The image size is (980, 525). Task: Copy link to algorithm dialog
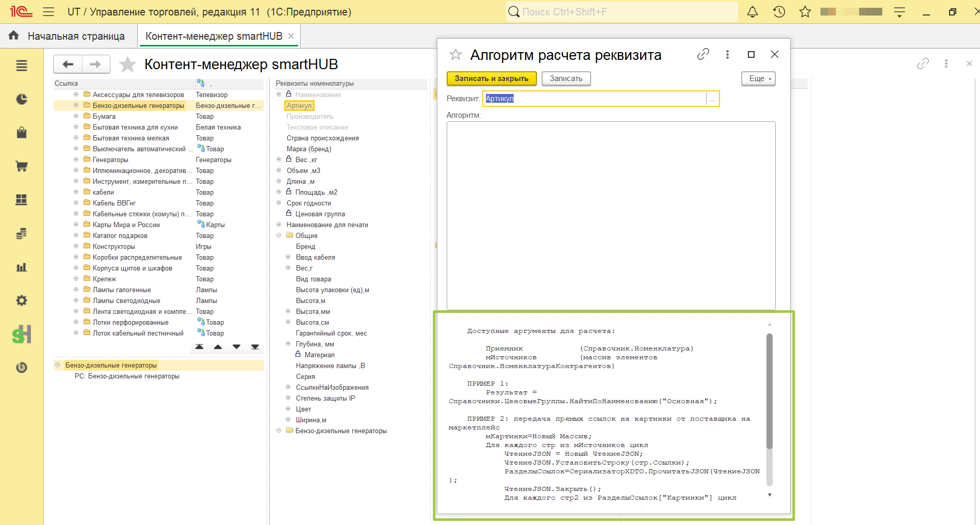click(x=703, y=54)
